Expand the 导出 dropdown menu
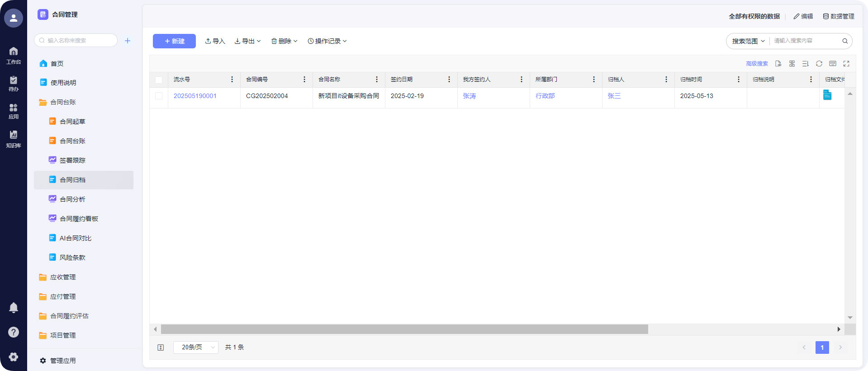 (x=248, y=41)
